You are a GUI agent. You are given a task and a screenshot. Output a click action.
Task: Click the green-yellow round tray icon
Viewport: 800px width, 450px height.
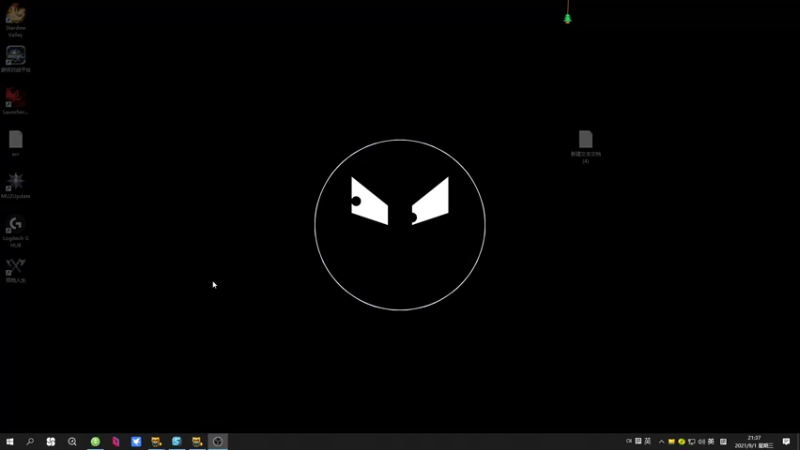tap(682, 442)
